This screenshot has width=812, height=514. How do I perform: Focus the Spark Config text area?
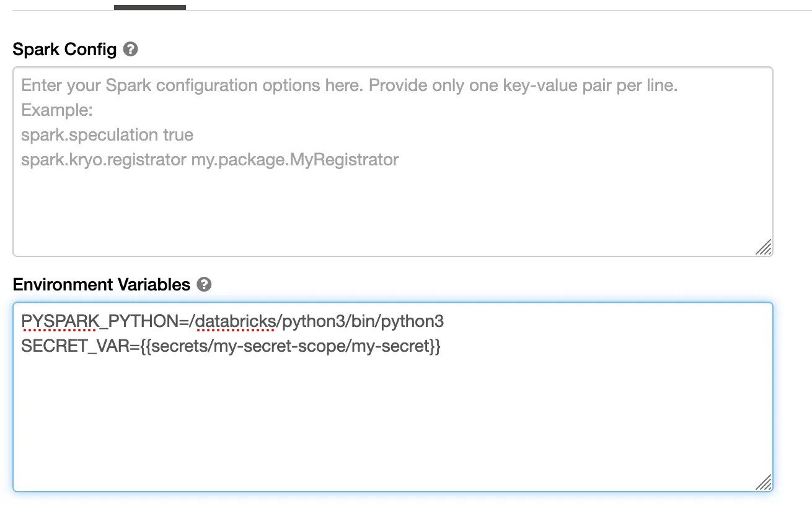pyautogui.click(x=392, y=204)
